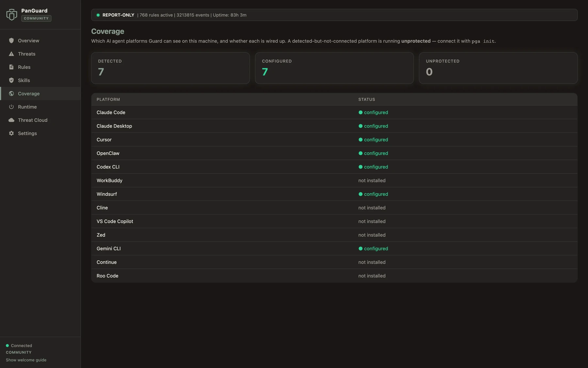Image resolution: width=588 pixels, height=368 pixels.
Task: Select the Claude Desktop platform name
Action: tap(114, 126)
